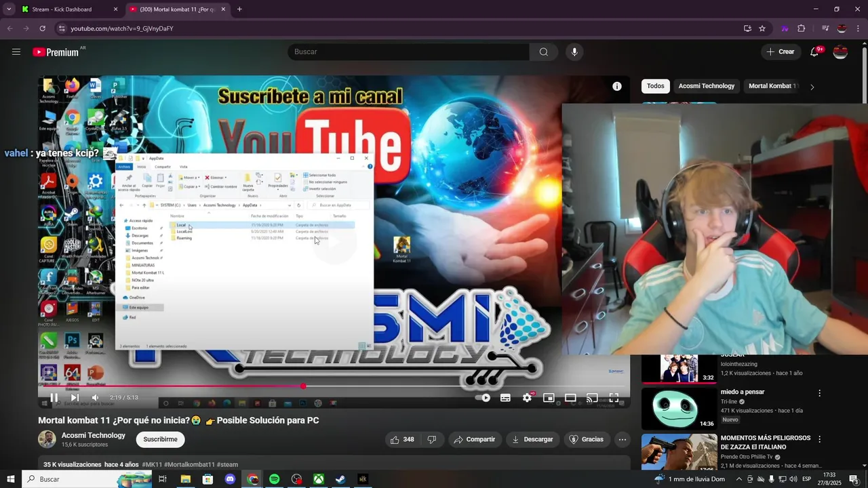The height and width of the screenshot is (488, 868).
Task: Click the #steam hashtag link
Action: [227, 464]
